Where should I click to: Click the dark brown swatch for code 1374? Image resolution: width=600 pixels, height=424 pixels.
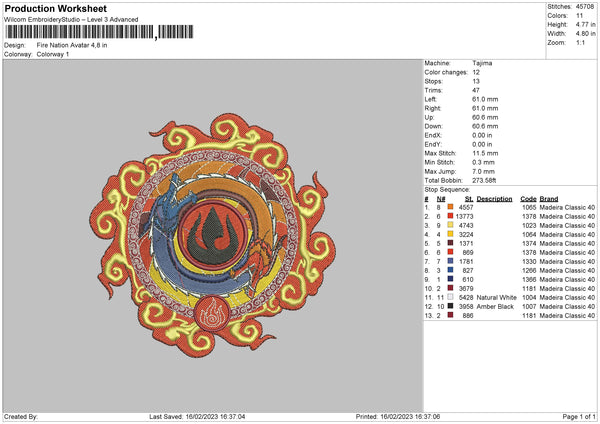[x=450, y=243]
